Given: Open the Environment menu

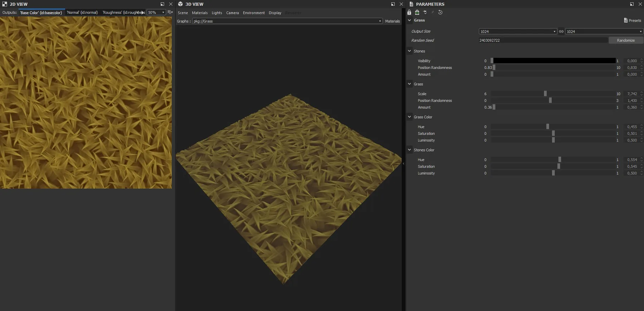Looking at the screenshot, I should coord(254,13).
